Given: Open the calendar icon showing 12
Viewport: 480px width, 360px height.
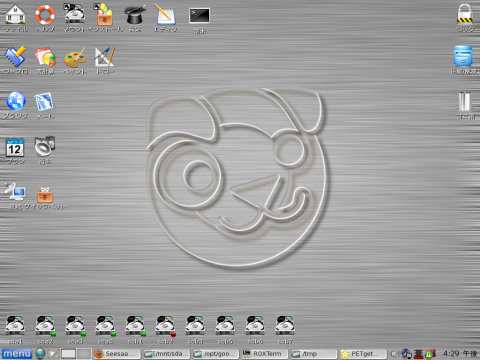Looking at the screenshot, I should coord(15,147).
